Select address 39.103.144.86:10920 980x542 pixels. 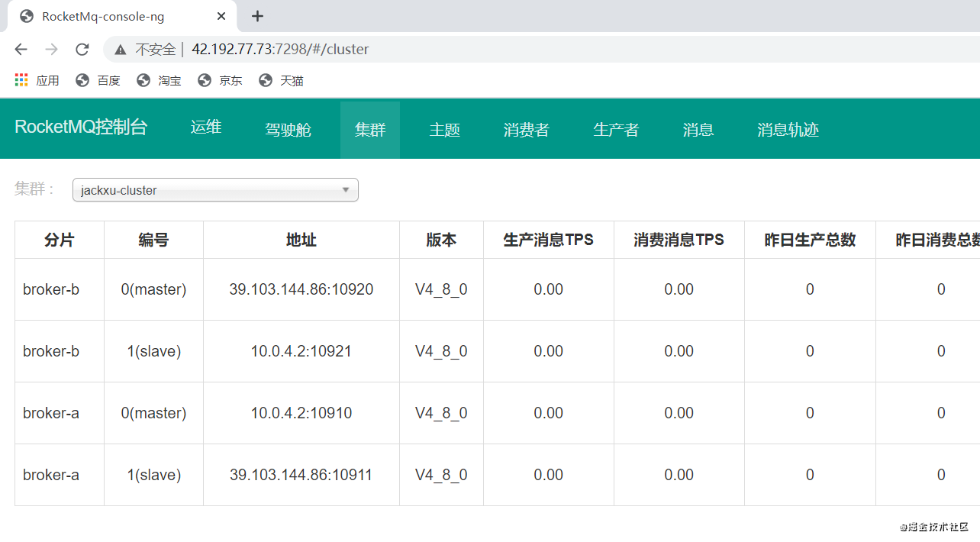[x=301, y=289]
